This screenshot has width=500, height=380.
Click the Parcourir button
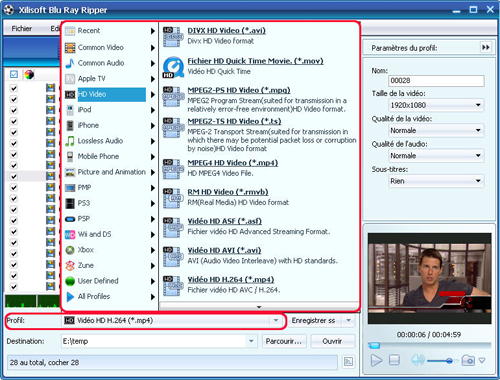pyautogui.click(x=284, y=341)
